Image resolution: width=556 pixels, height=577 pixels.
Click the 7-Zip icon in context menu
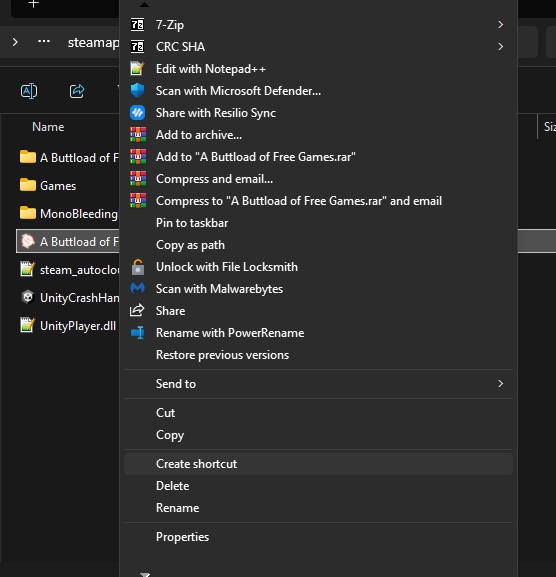[x=138, y=25]
